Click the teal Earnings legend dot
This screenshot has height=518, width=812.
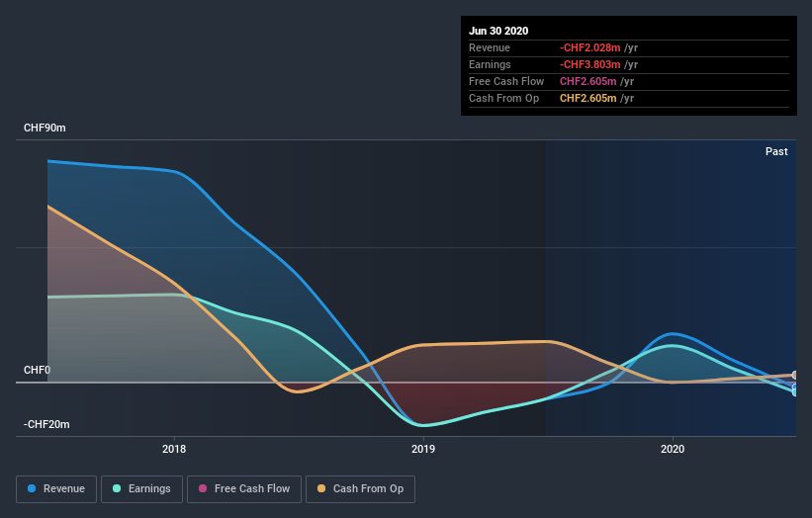point(117,488)
